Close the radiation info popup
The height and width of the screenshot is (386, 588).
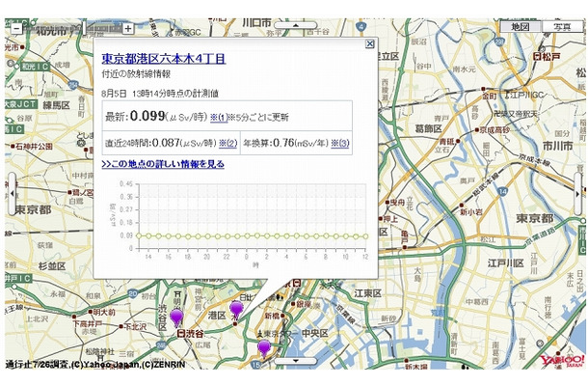click(x=370, y=44)
